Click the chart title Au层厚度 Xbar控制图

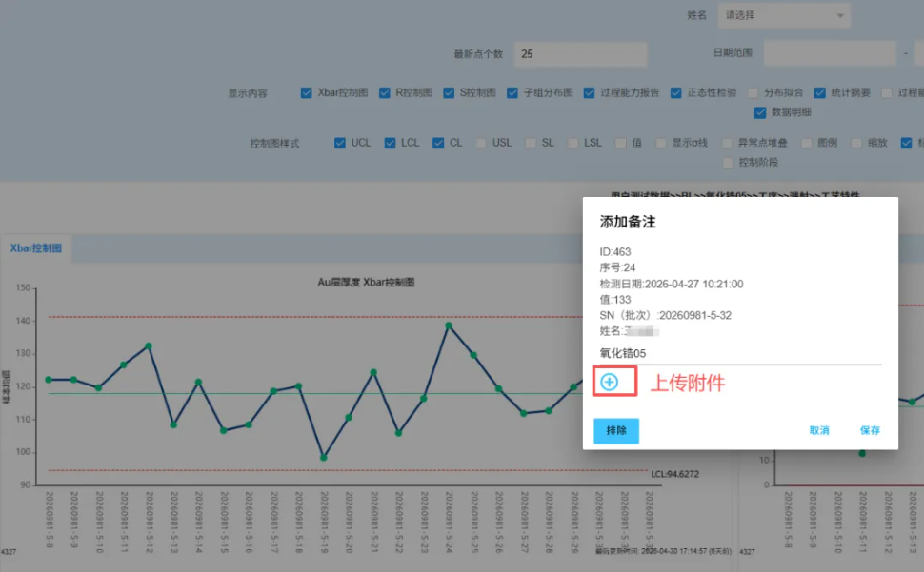tap(366, 283)
